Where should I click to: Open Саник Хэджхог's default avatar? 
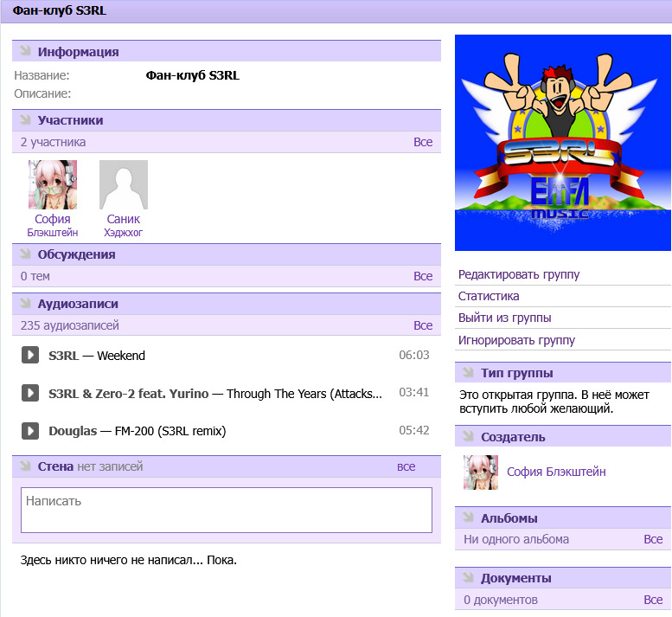(x=124, y=185)
